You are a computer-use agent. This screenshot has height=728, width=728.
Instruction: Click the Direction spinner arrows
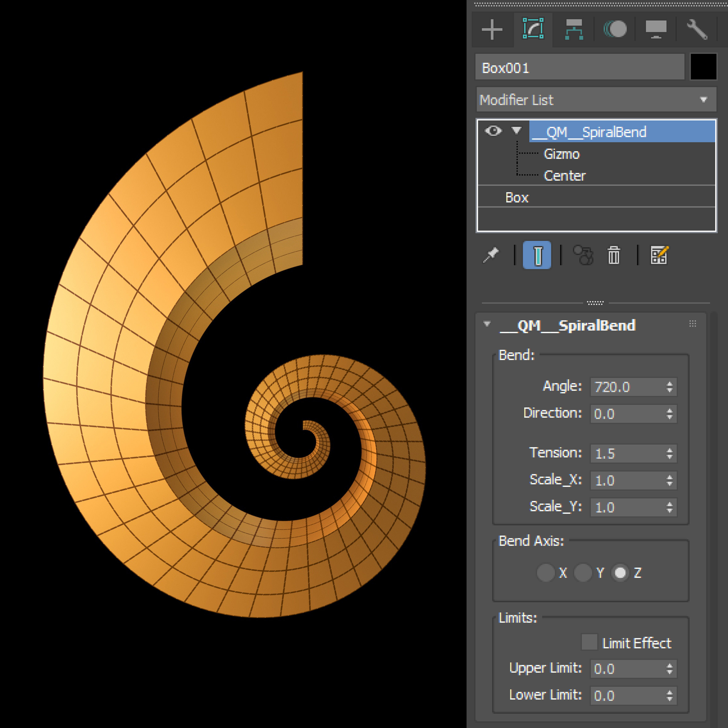point(670,414)
